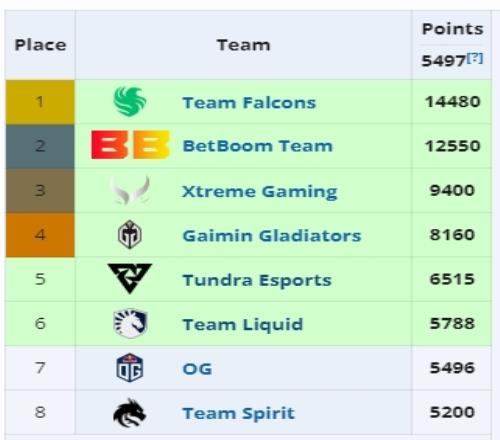
Task: Click the gold first place cell
Action: [x=40, y=102]
